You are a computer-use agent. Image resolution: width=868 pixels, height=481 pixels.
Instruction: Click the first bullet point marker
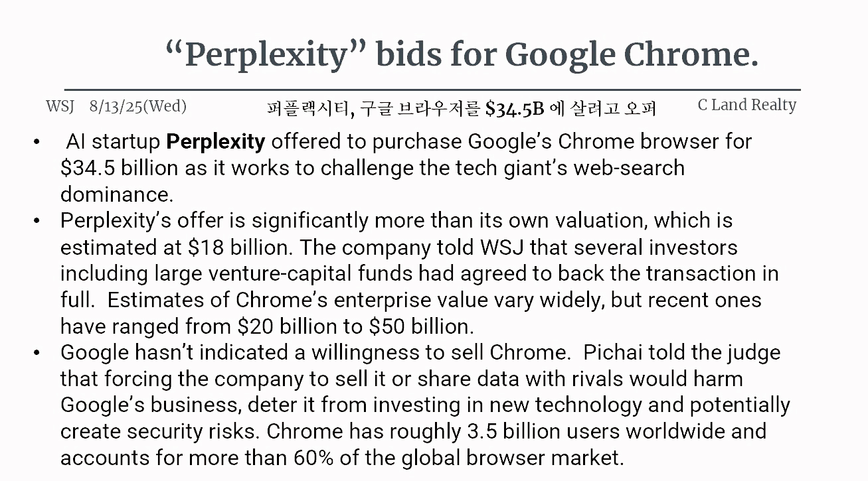[x=37, y=142]
